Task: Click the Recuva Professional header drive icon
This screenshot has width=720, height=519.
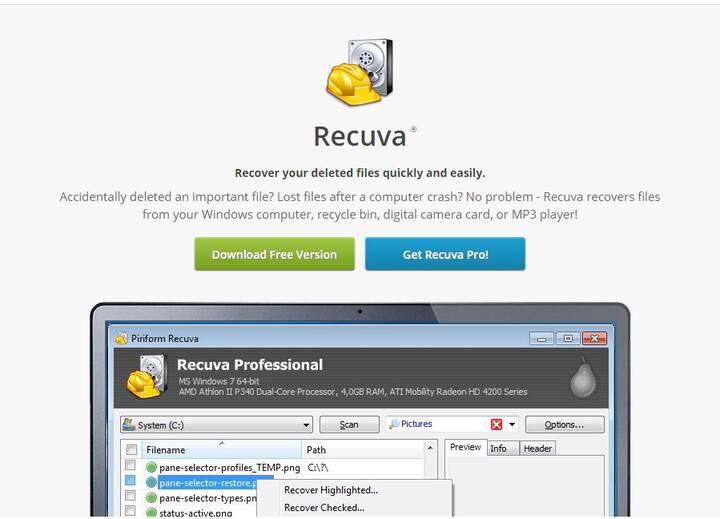Action: click(x=146, y=376)
